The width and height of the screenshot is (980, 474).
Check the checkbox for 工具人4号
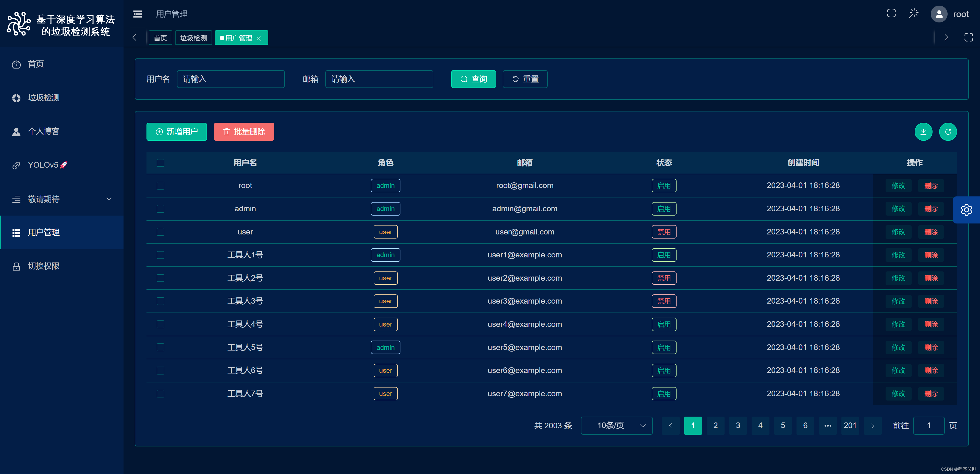point(161,324)
